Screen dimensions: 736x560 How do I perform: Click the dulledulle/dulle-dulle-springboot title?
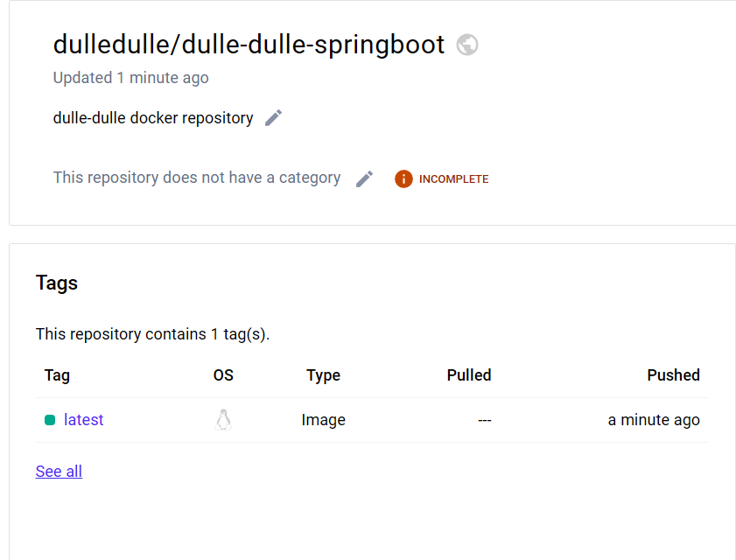(249, 45)
